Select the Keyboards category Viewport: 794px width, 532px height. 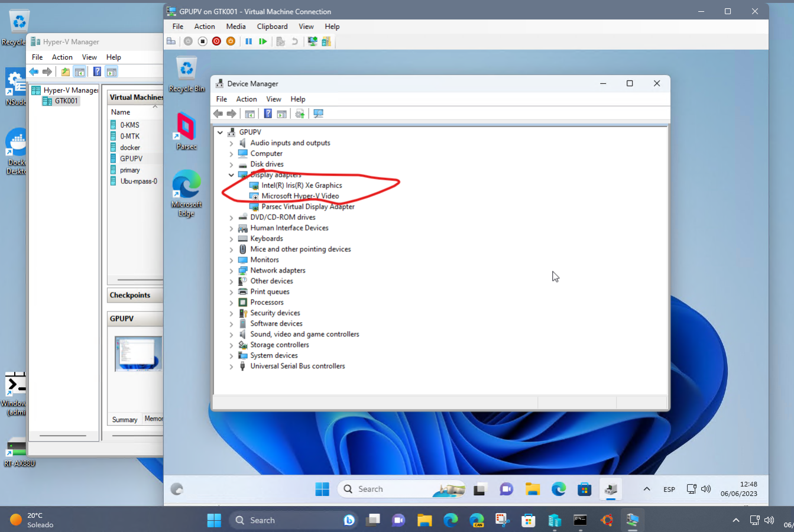(267, 239)
